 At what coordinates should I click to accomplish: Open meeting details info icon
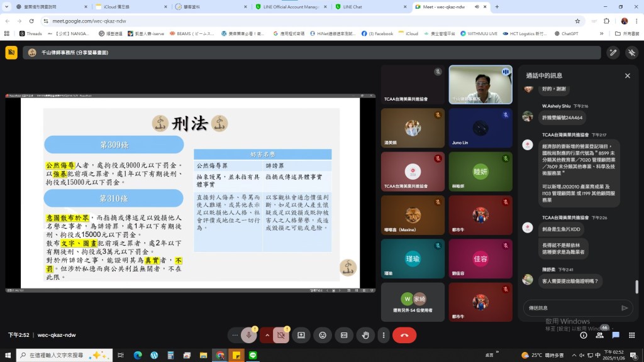(x=583, y=335)
